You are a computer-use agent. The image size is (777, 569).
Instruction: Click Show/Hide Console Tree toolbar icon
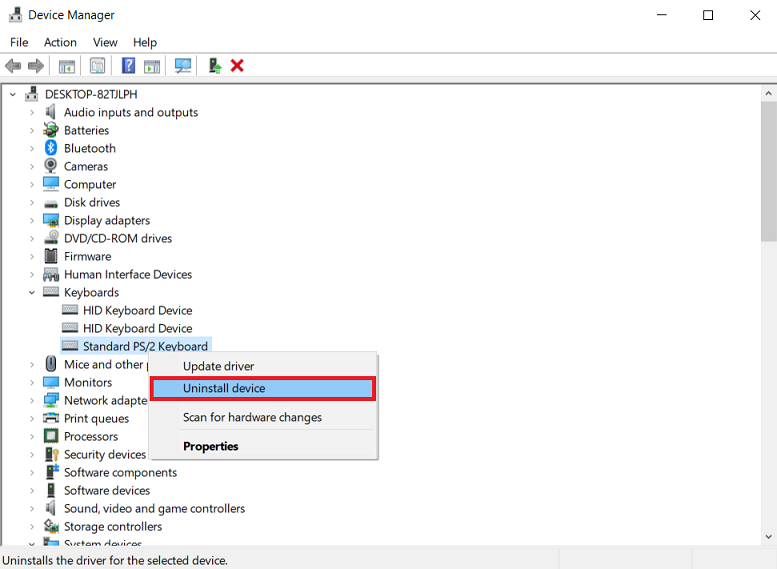tap(67, 65)
